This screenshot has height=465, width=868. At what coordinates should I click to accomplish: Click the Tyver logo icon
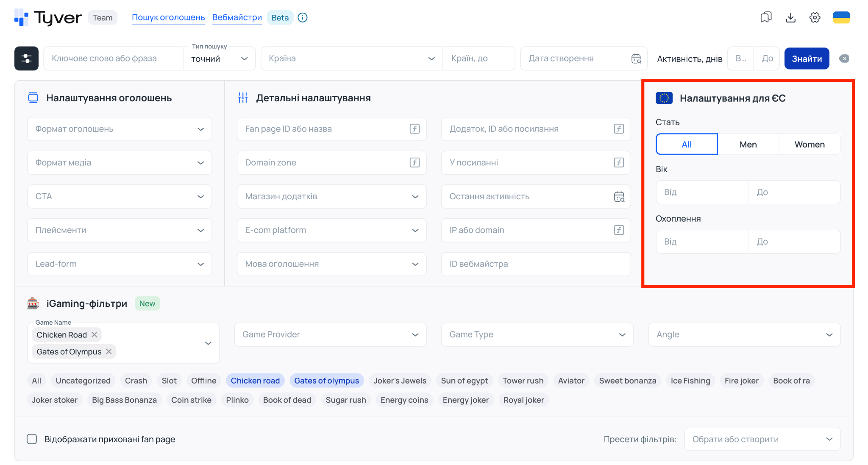pos(21,17)
